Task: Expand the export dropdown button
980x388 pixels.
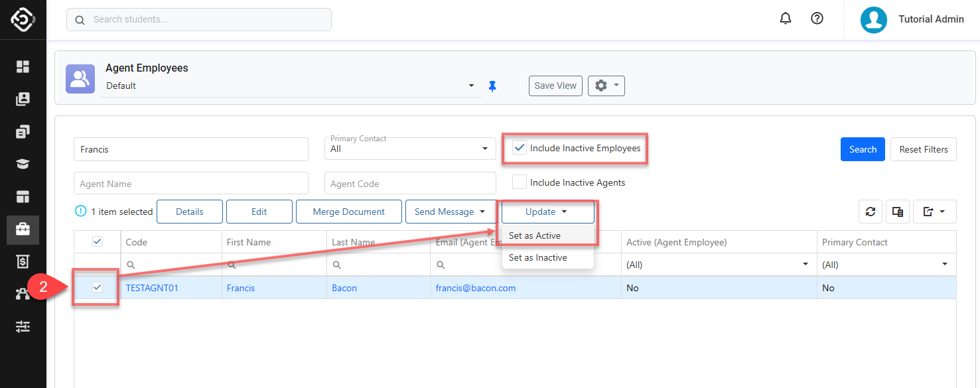Action: coord(934,212)
